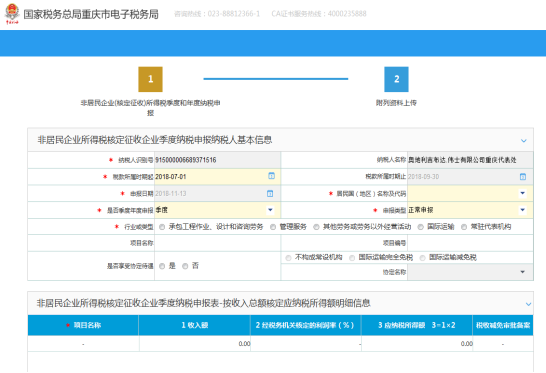546x373 pixels.
Task: Open calendar icon for 申报日期 field
Action: 270,193
